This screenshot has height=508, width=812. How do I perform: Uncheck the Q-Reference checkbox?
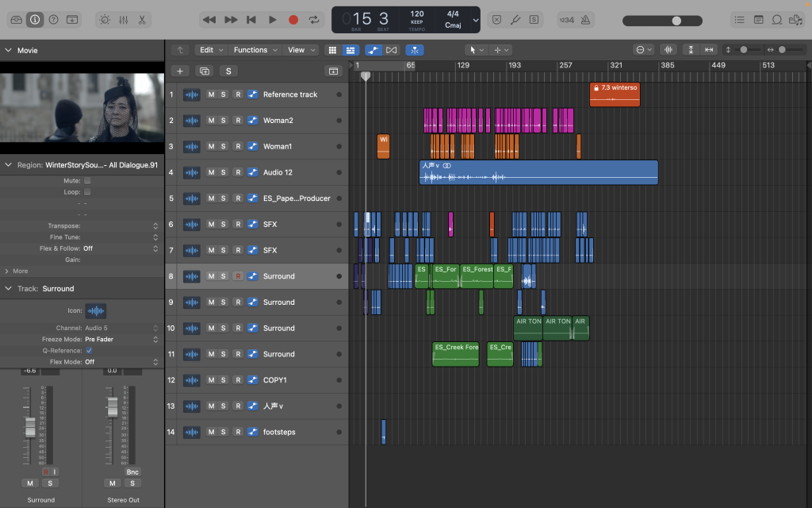point(89,350)
